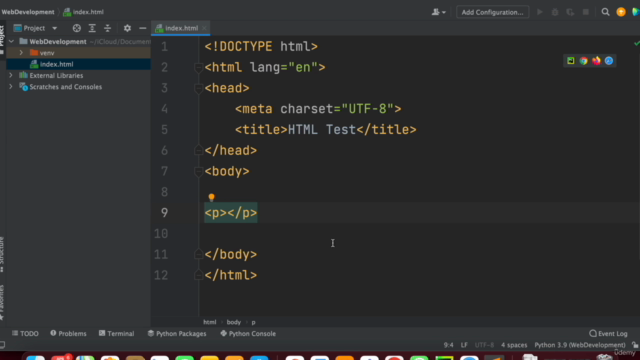This screenshot has width=640, height=360.
Task: Open the Problems tool window
Action: coord(68,333)
